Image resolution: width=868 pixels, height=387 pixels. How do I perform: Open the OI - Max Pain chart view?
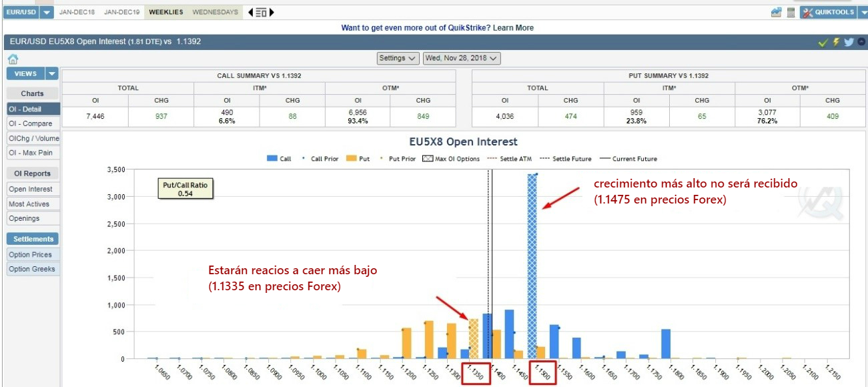click(x=33, y=153)
